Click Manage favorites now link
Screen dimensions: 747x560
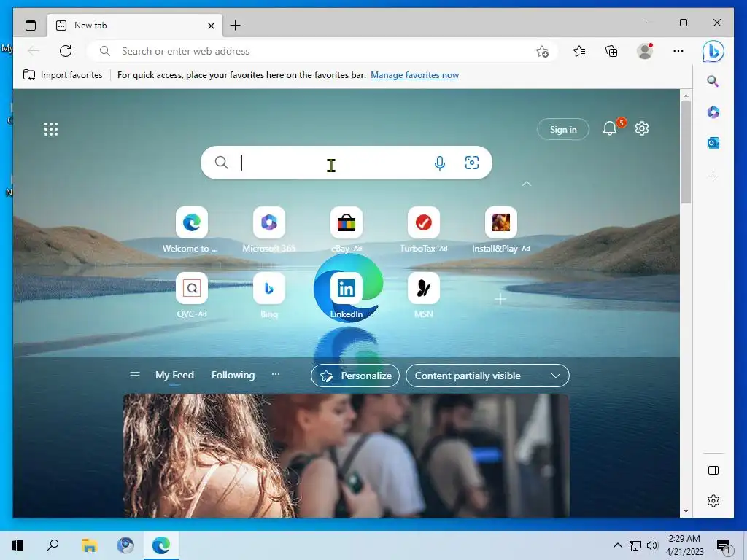click(x=414, y=75)
